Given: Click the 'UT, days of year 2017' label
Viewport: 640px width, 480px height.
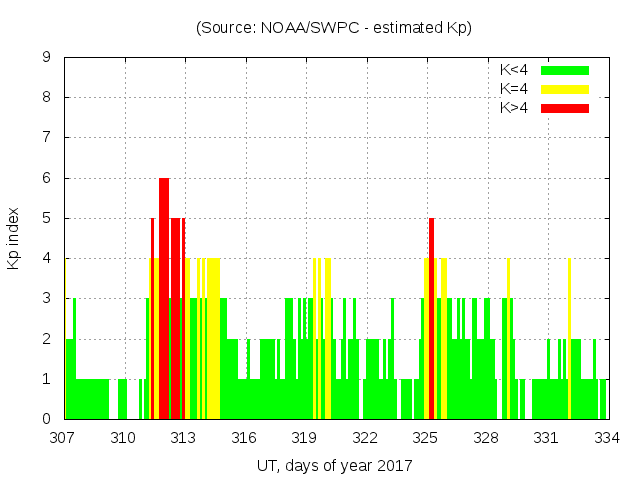Looking at the screenshot, I should [x=334, y=465].
